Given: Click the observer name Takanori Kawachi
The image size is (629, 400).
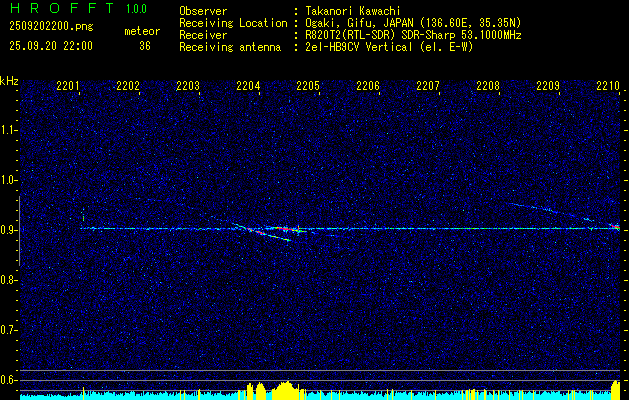Looking at the screenshot, I should (x=353, y=11).
